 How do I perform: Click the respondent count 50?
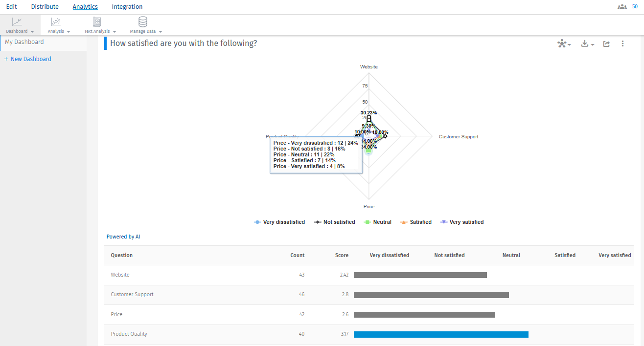635,7
